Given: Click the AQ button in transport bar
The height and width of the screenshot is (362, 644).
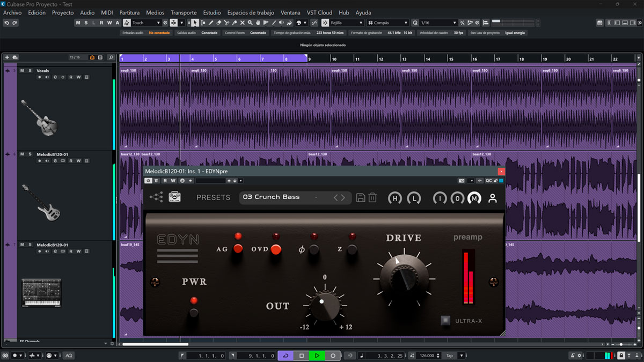Looking at the screenshot, I should [69, 356].
